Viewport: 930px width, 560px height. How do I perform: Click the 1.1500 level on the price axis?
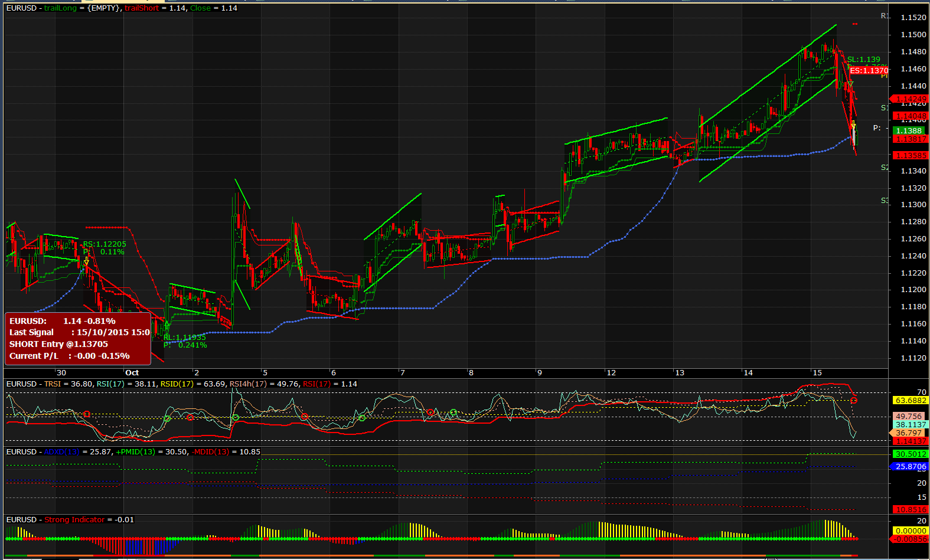pyautogui.click(x=913, y=35)
